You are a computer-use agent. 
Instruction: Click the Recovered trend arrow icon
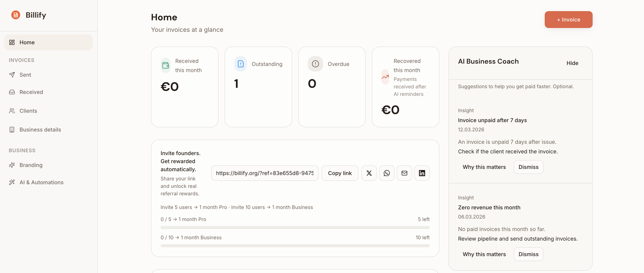[x=385, y=77]
